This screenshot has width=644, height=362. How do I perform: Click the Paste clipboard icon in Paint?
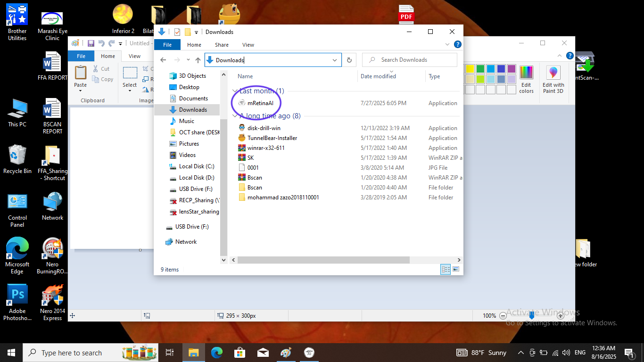click(x=80, y=73)
